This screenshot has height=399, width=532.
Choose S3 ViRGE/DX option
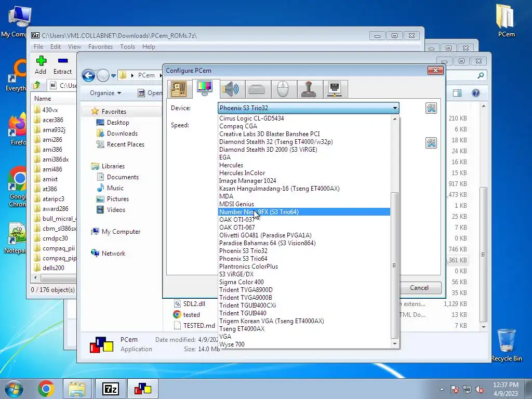(x=304, y=274)
